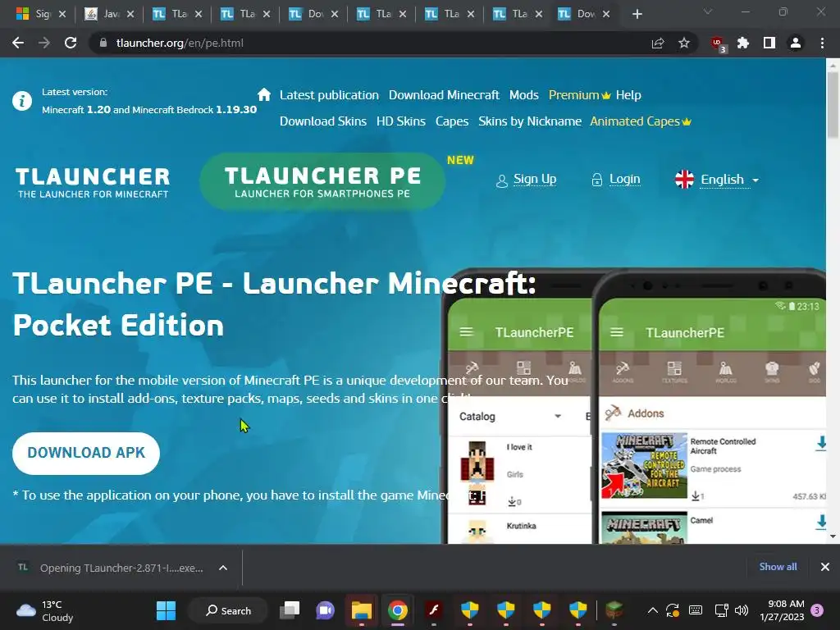Open the tab search chevron in title bar
This screenshot has width=840, height=630.
[708, 11]
